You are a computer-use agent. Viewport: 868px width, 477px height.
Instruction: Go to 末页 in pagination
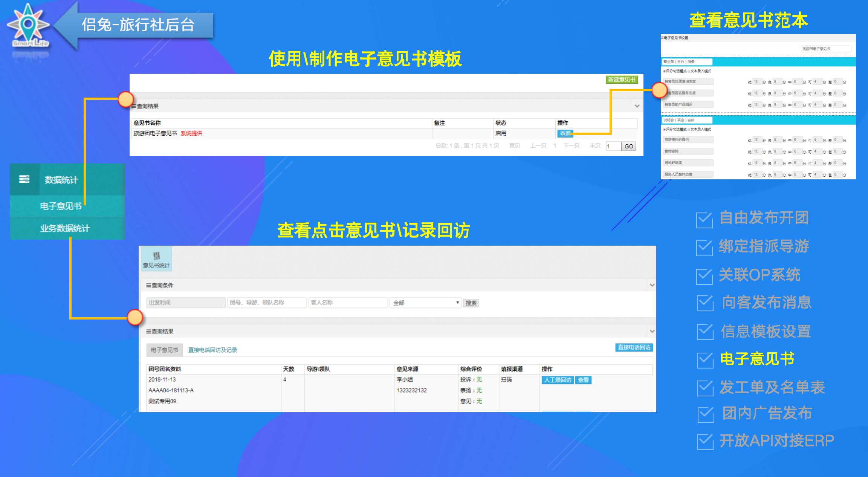(x=595, y=145)
